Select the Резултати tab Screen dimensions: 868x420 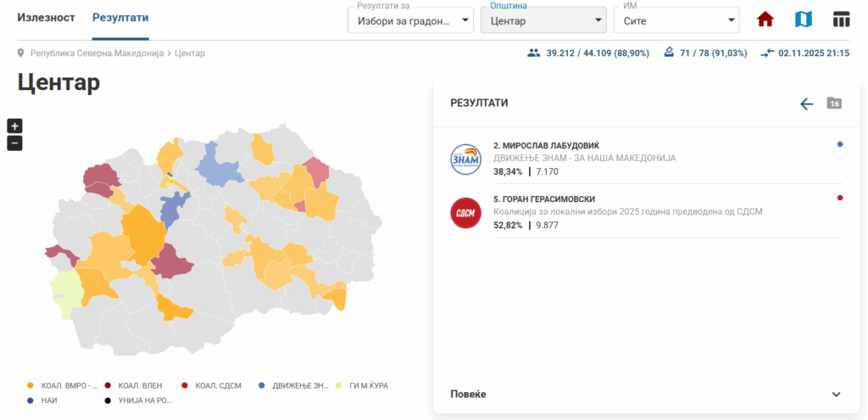click(120, 18)
